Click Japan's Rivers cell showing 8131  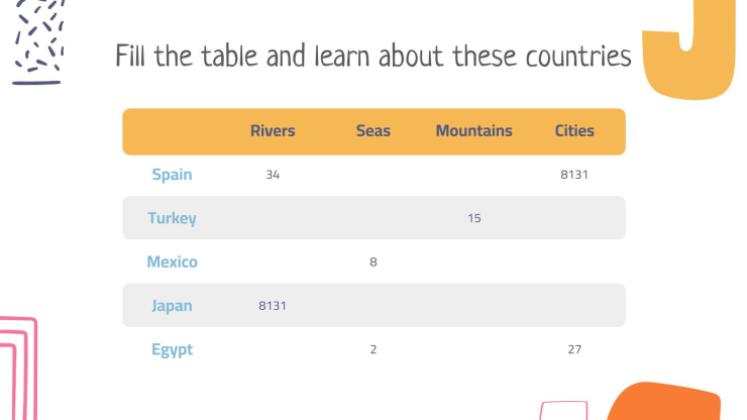[x=273, y=306]
